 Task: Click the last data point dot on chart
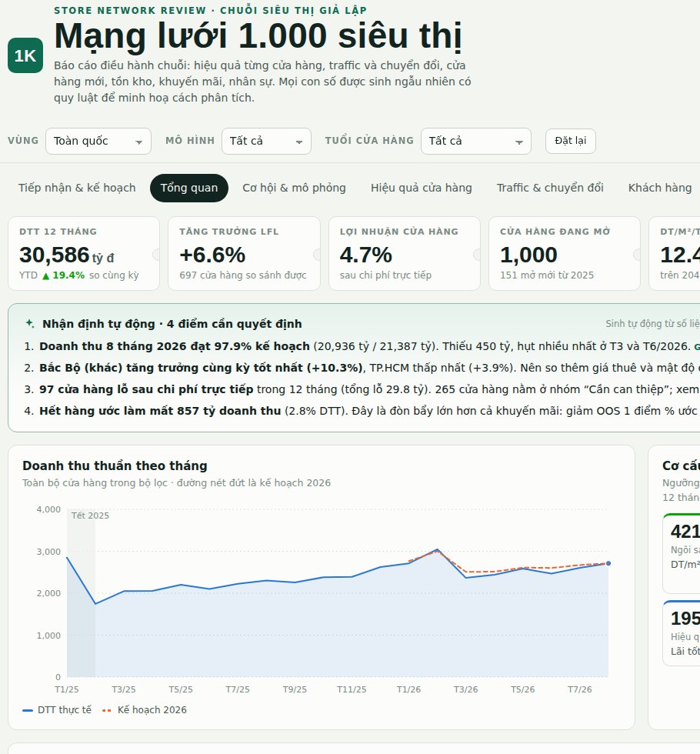pyautogui.click(x=608, y=563)
